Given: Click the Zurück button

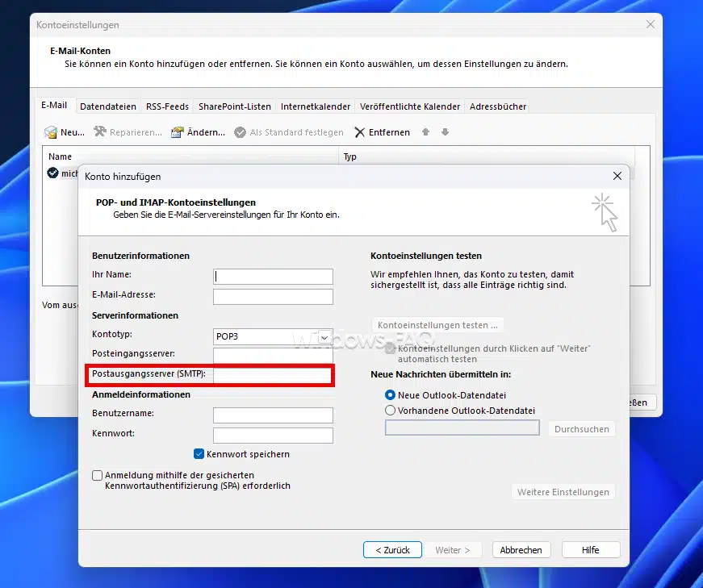Looking at the screenshot, I should [392, 550].
